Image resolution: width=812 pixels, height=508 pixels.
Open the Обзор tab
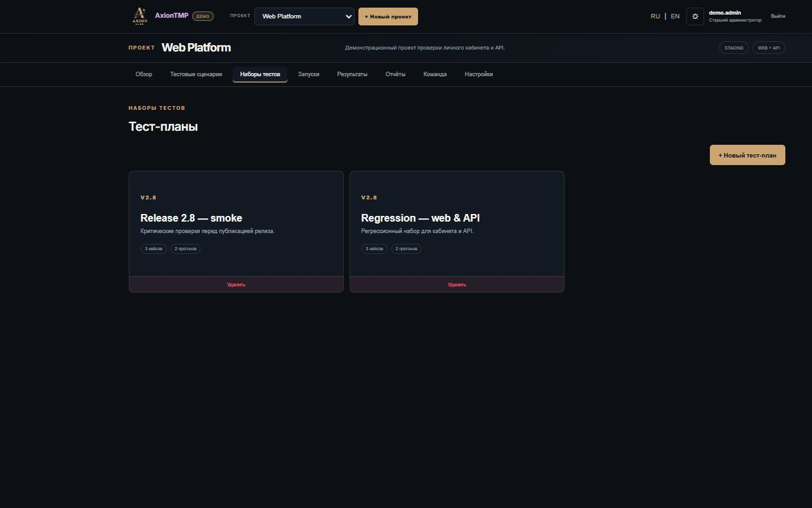[144, 74]
